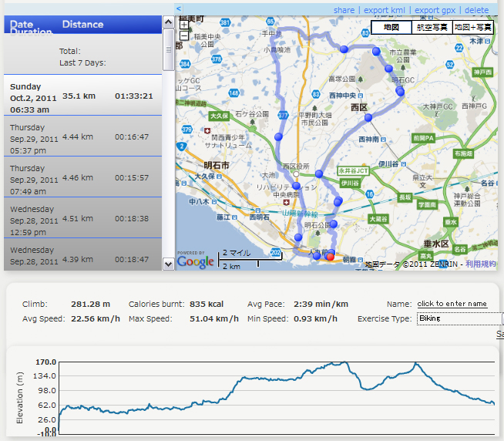Click the share link
504x441 pixels.
click(344, 10)
